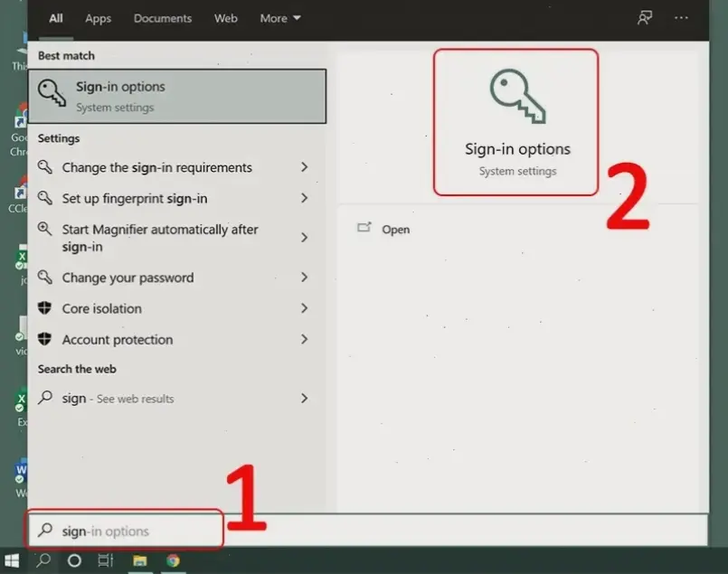Open Cortana from the taskbar
The height and width of the screenshot is (574, 728).
75,560
